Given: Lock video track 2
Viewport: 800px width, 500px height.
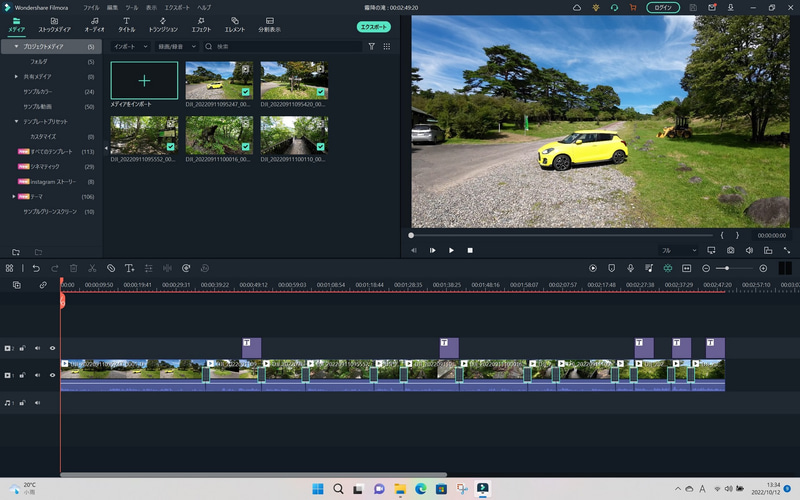Looking at the screenshot, I should (x=22, y=348).
